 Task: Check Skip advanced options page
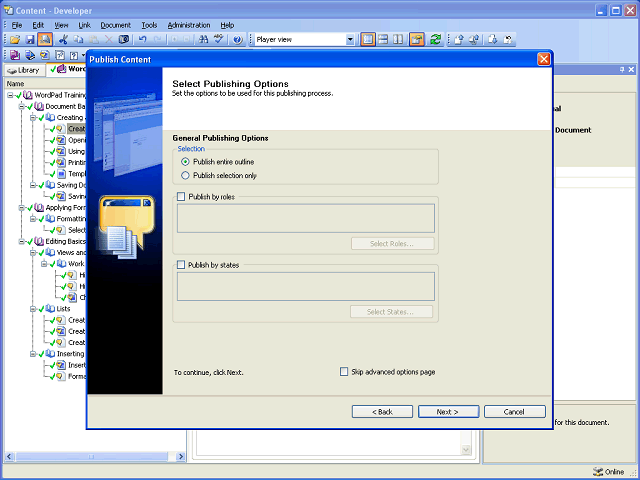344,372
